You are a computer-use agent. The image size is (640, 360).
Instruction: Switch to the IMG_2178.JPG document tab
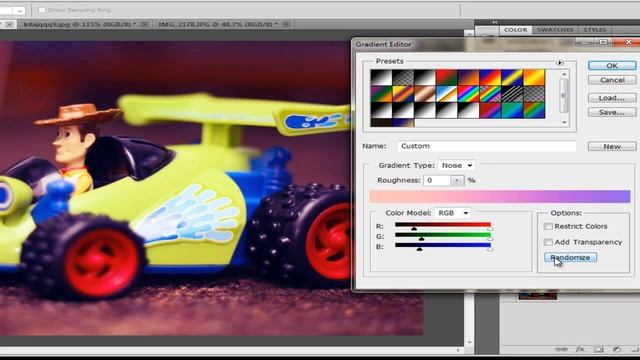[x=218, y=24]
